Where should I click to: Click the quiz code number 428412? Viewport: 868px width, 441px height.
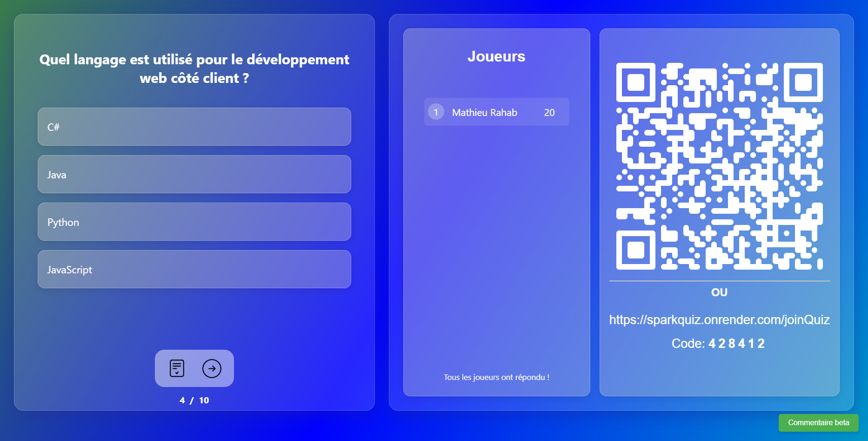coord(736,343)
